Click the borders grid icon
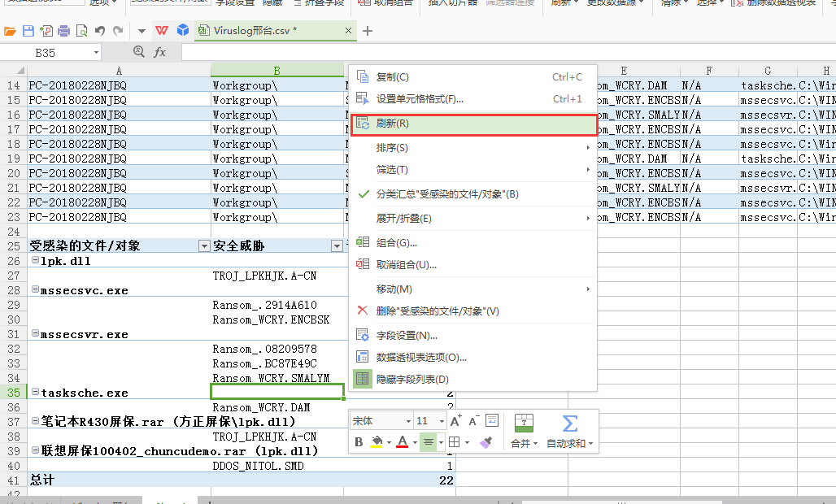This screenshot has height=504, width=836. [455, 442]
